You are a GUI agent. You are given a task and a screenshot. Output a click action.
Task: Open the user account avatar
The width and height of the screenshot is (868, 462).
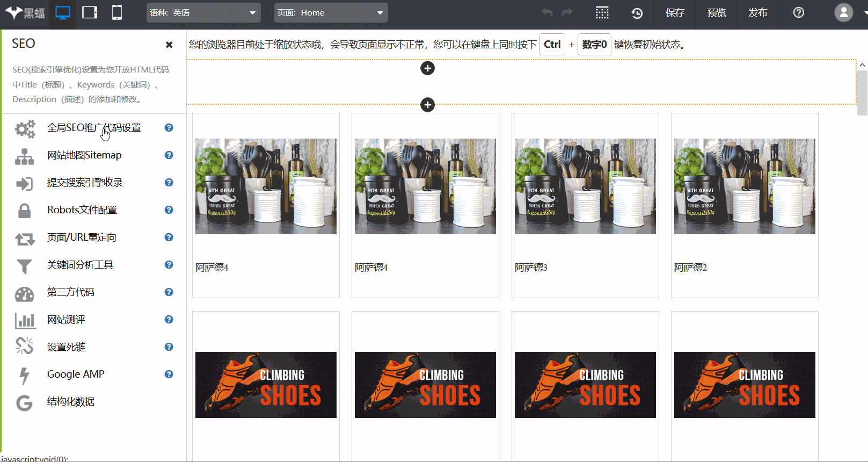(x=843, y=13)
